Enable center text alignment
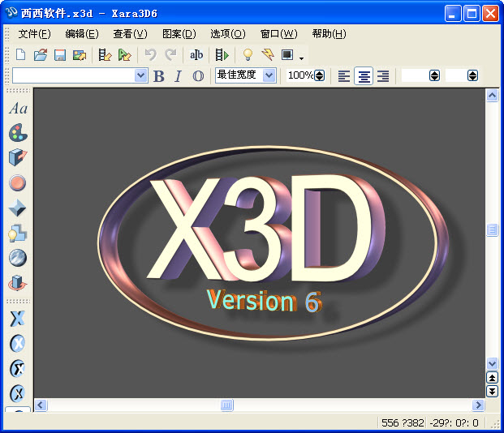The height and width of the screenshot is (433, 504). [x=364, y=75]
